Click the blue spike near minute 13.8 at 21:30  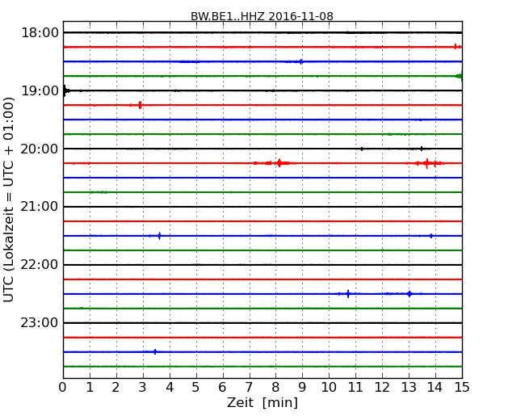pyautogui.click(x=431, y=236)
